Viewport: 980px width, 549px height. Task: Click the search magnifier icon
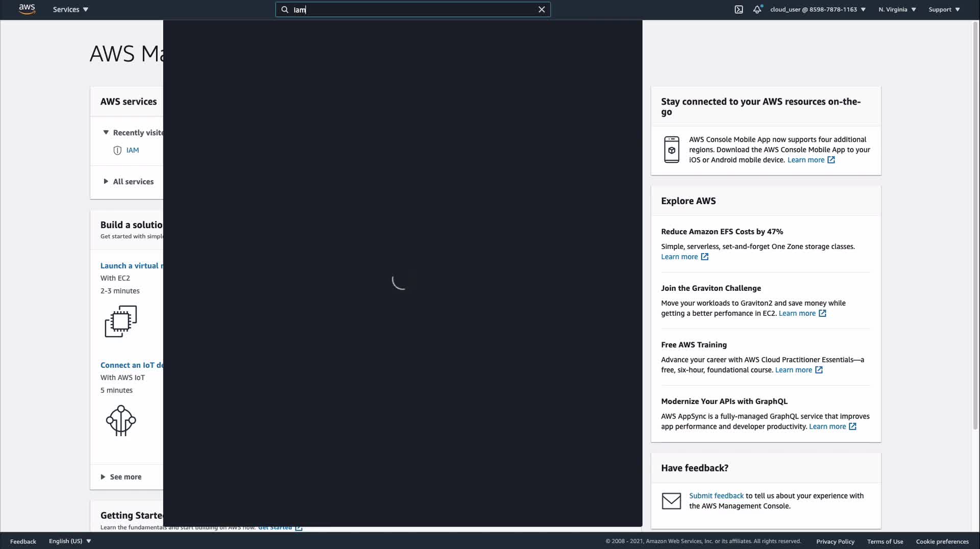pos(285,9)
